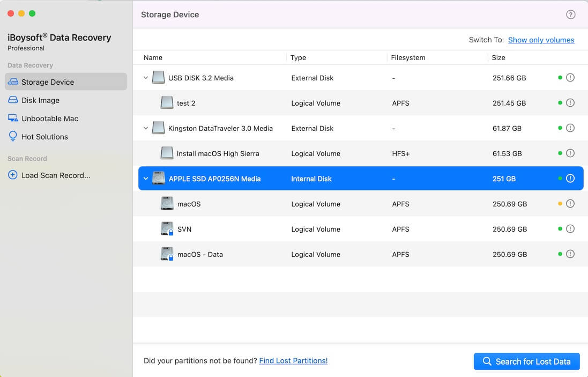The image size is (588, 377).
Task: Click the 251.45 GB size value
Action: [509, 103]
